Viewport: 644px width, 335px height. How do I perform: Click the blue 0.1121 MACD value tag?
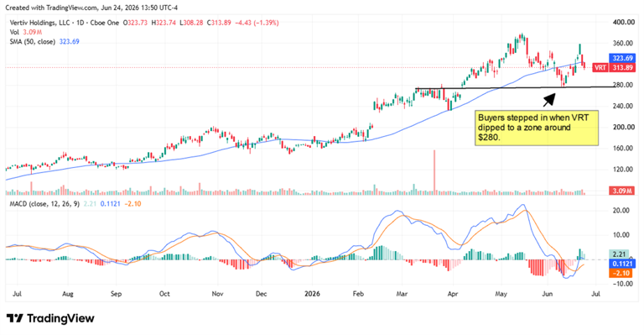(621, 264)
